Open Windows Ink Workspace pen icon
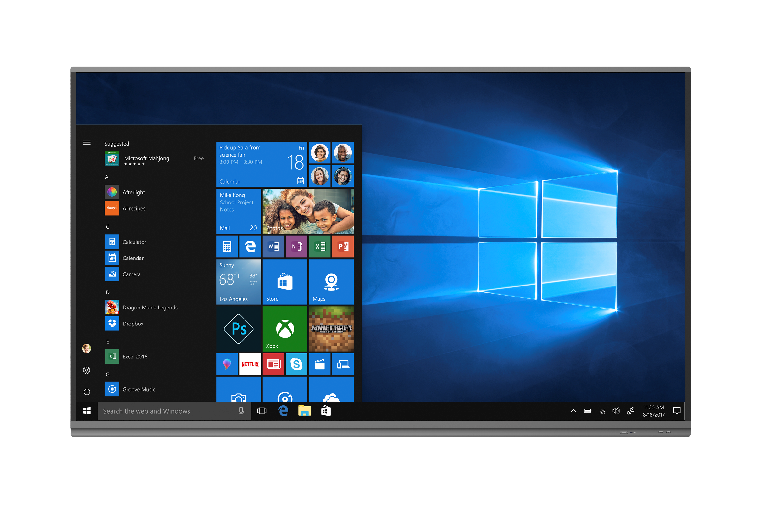Image resolution: width=768 pixels, height=532 pixels. pyautogui.click(x=630, y=411)
